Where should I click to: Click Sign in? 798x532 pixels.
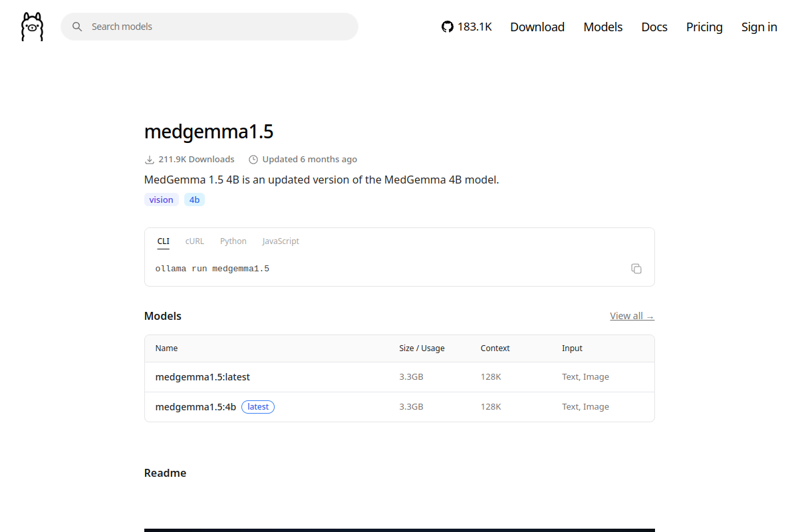click(759, 27)
